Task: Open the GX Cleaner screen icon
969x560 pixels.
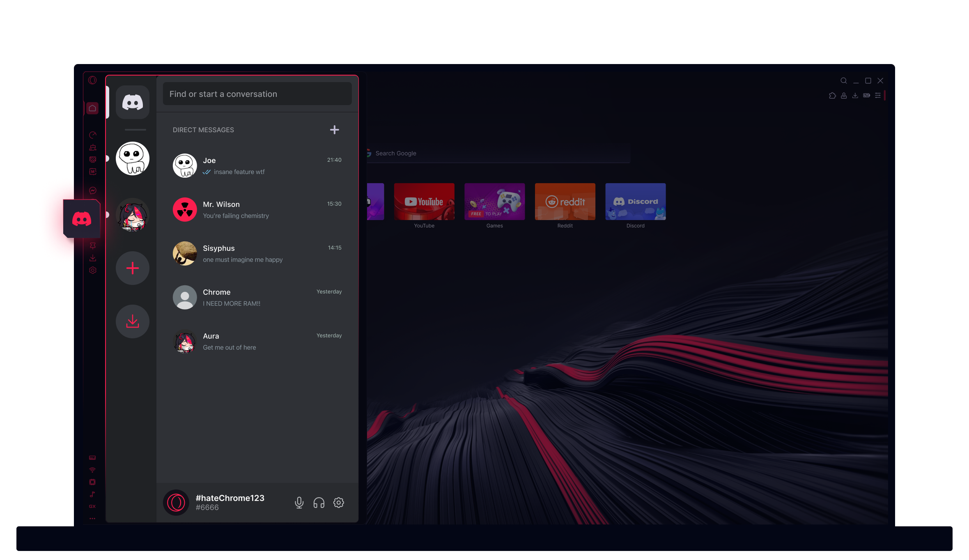Action: [92, 159]
